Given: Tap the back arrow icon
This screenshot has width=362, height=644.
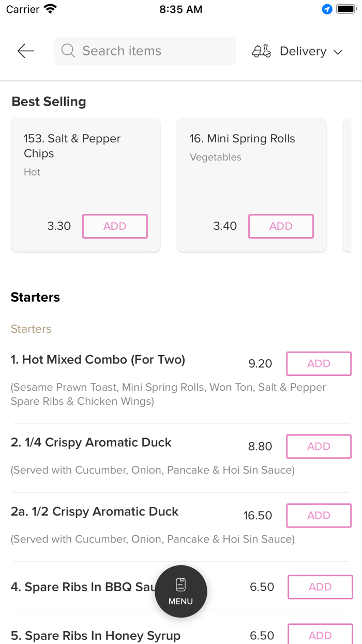Looking at the screenshot, I should (25, 51).
